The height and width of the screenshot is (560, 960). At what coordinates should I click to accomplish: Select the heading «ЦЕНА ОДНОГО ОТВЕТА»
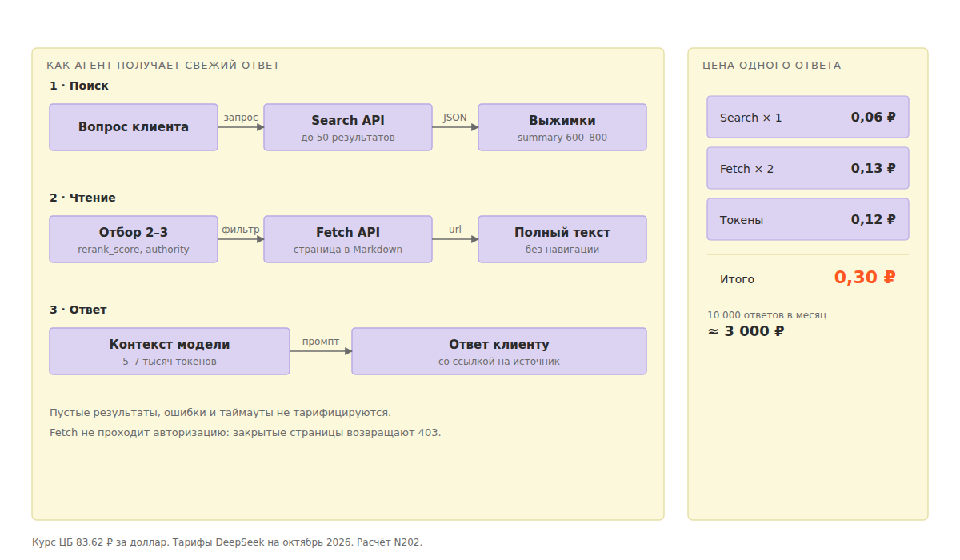click(772, 66)
